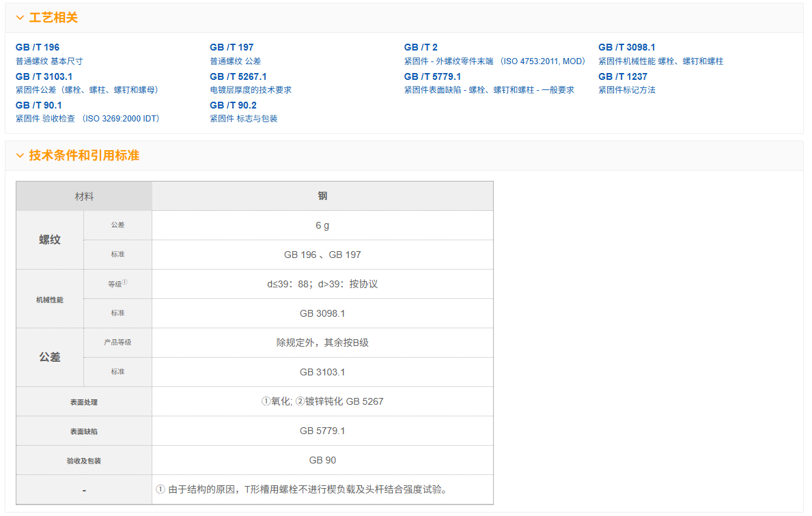
Task: Collapse the 技术条件和引用标准 section chevron
Action: click(x=20, y=156)
